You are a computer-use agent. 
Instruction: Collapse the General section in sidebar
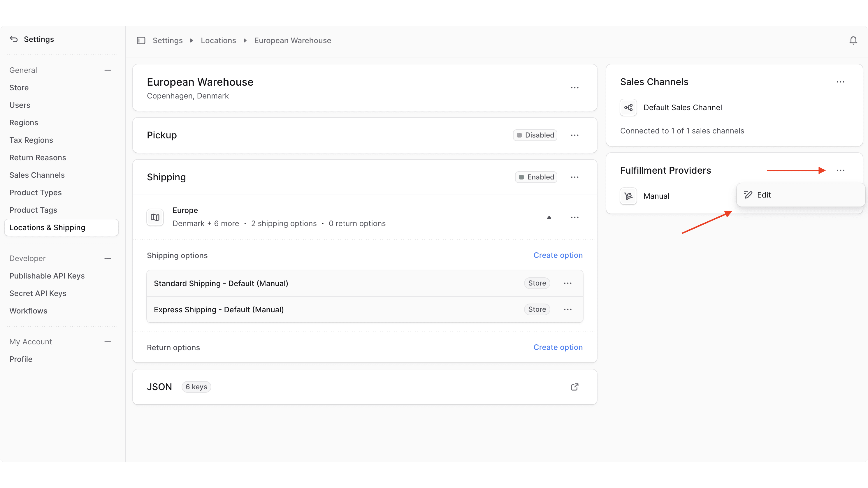[x=108, y=70]
